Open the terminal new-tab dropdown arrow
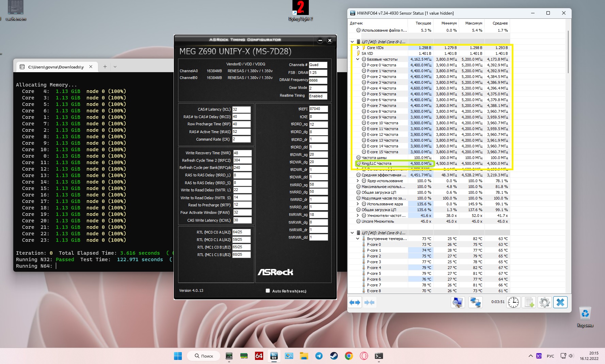The image size is (605, 364). pyautogui.click(x=115, y=67)
